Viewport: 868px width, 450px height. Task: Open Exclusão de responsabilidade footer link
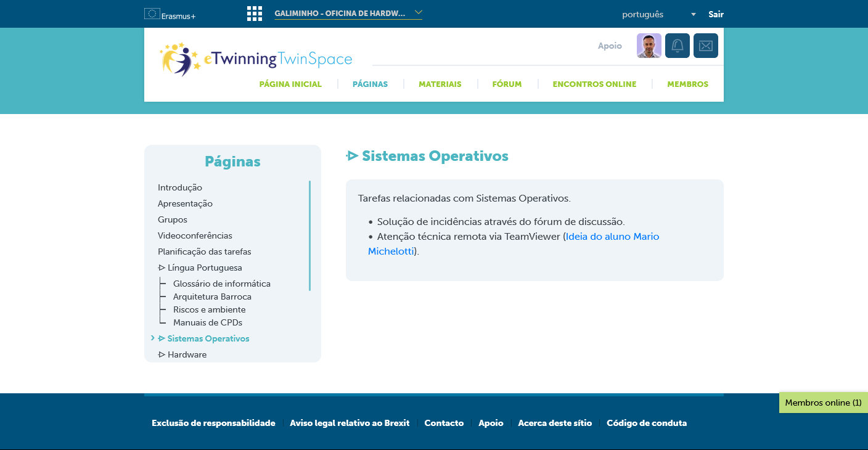click(213, 423)
